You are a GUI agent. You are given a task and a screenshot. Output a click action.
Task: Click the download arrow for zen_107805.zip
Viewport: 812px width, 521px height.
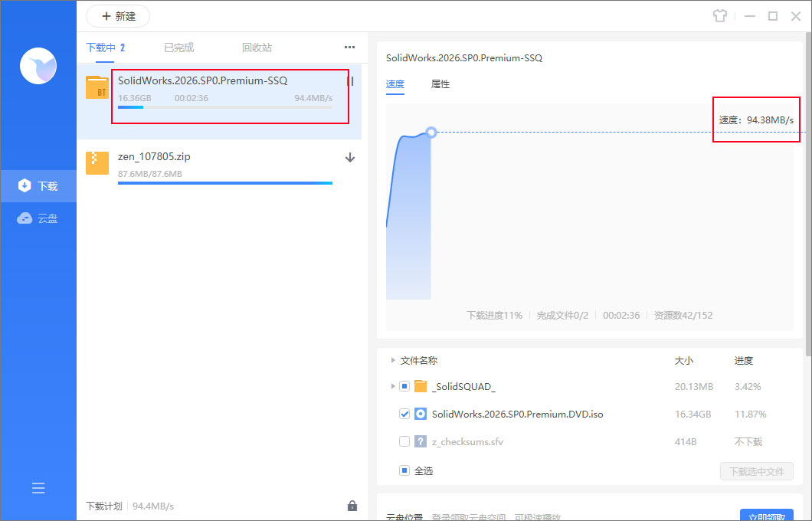pyautogui.click(x=350, y=157)
